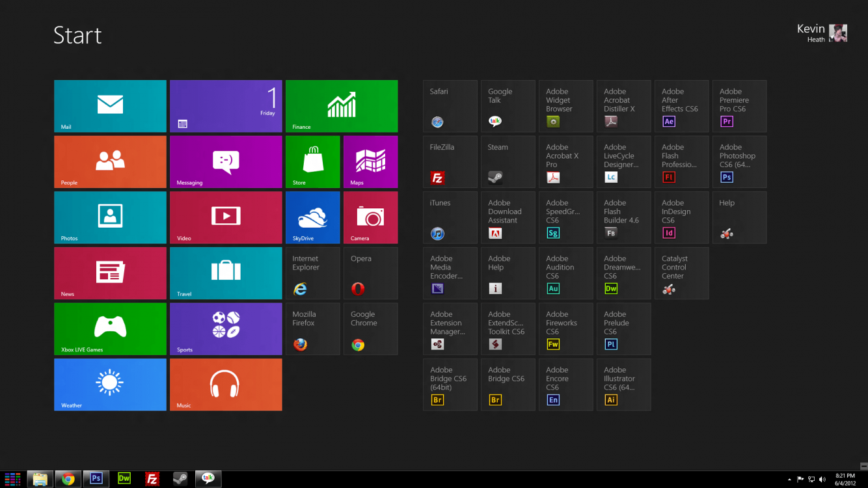Screen dimensions: 868x488
Task: Open the Kevin Heath user account menu
Action: coord(822,33)
